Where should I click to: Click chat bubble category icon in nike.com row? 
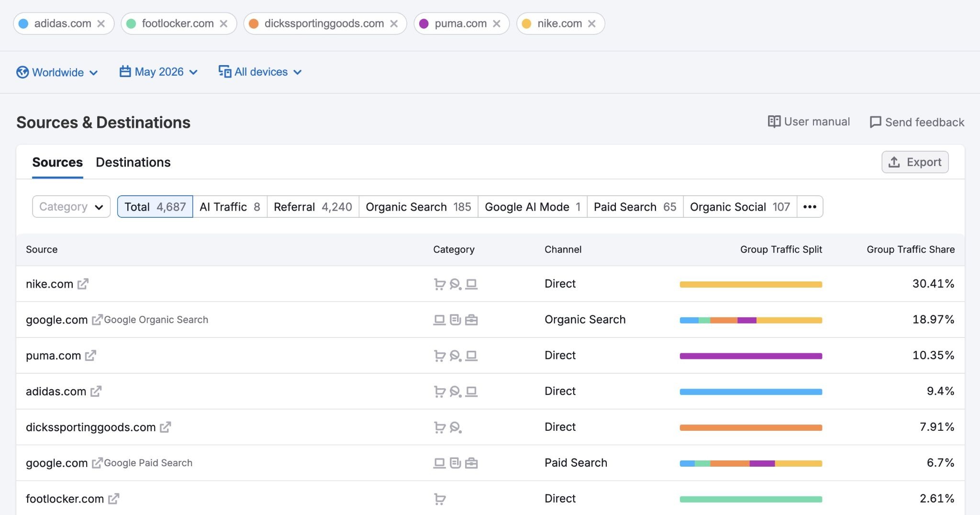tap(456, 284)
